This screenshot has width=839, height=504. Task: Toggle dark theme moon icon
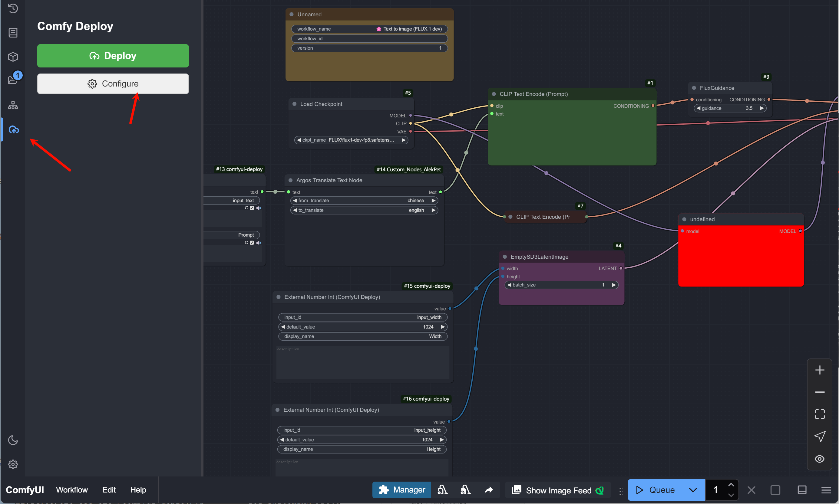click(x=13, y=440)
